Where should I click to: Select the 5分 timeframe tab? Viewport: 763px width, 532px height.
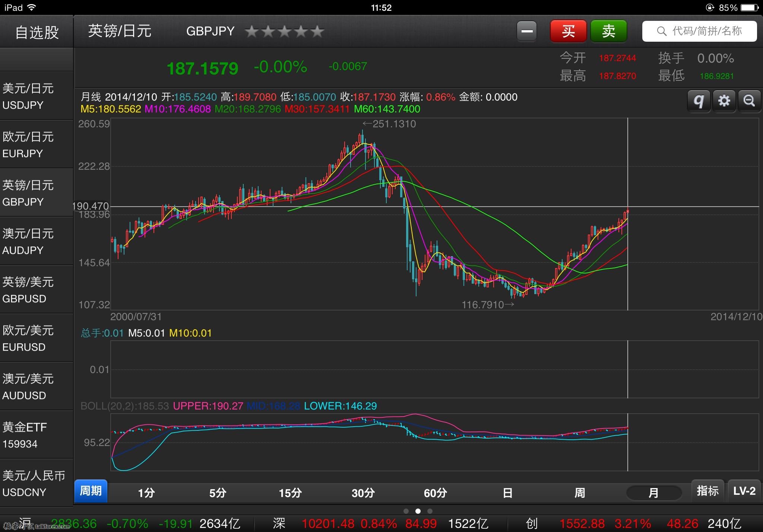218,493
